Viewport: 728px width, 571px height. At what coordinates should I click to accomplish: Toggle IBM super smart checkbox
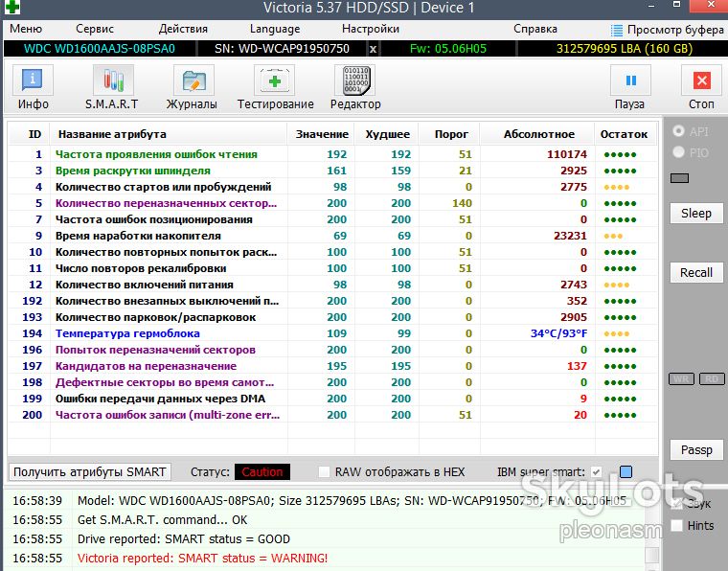click(596, 472)
